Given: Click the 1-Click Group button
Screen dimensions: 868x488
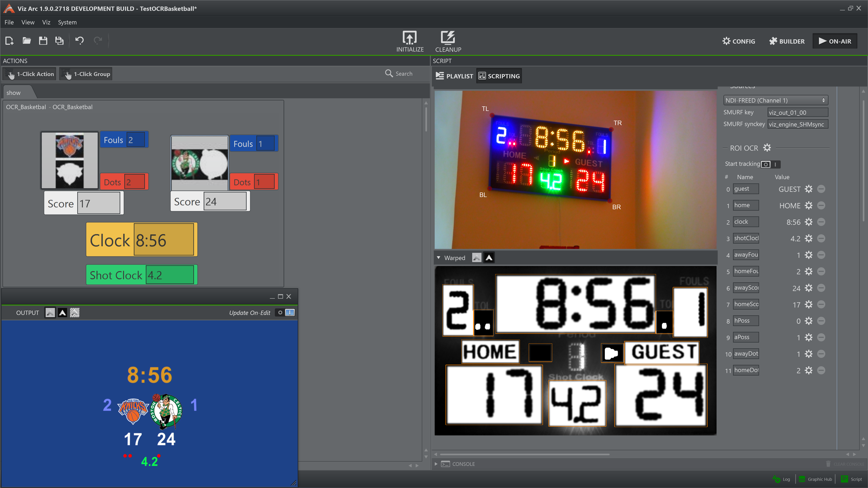Looking at the screenshot, I should tap(86, 74).
